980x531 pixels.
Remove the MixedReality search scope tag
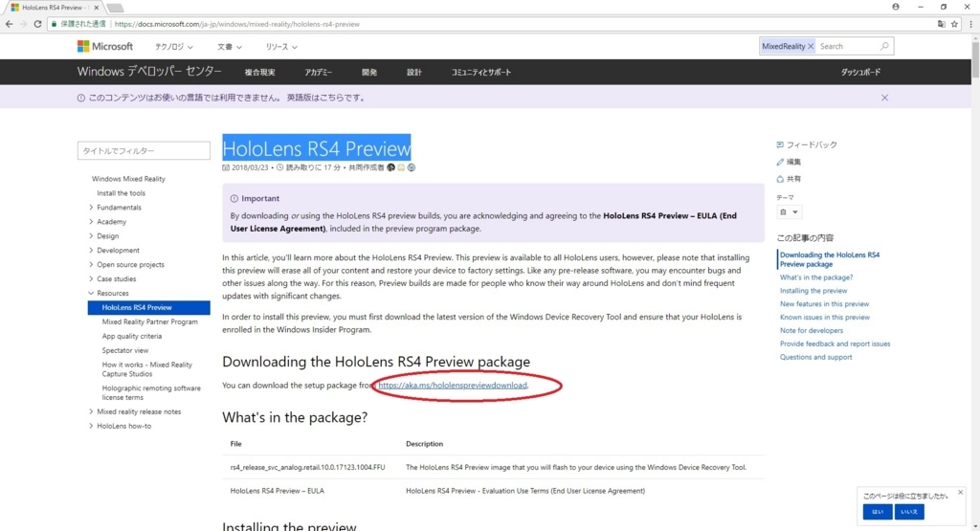pos(811,46)
